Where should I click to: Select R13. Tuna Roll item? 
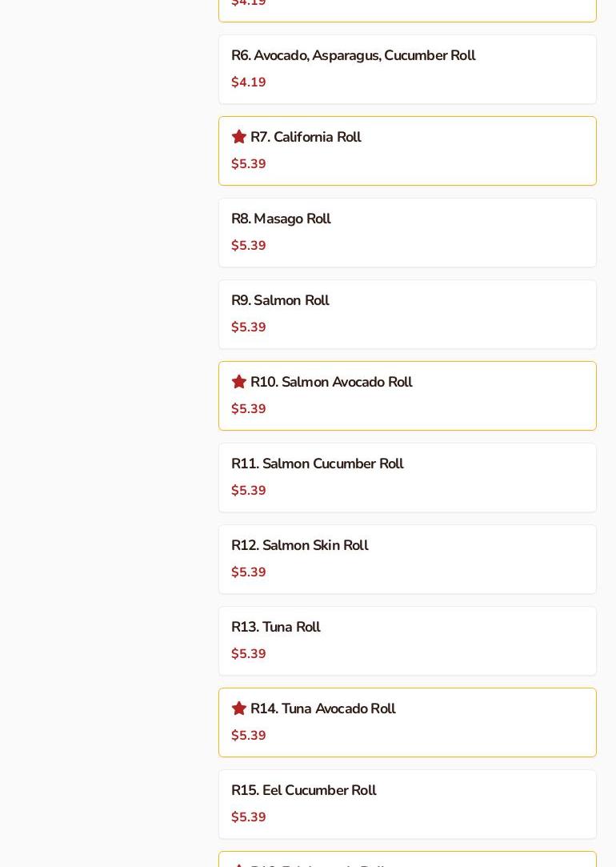pyautogui.click(x=275, y=628)
